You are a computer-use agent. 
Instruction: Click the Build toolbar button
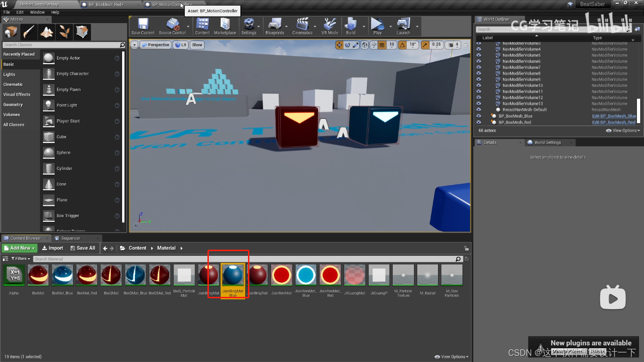351,26
